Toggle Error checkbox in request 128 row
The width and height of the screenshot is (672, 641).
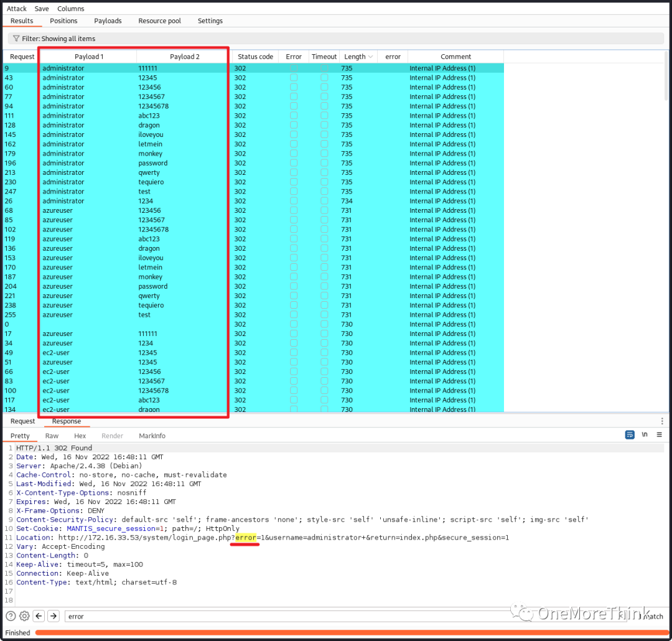point(294,125)
